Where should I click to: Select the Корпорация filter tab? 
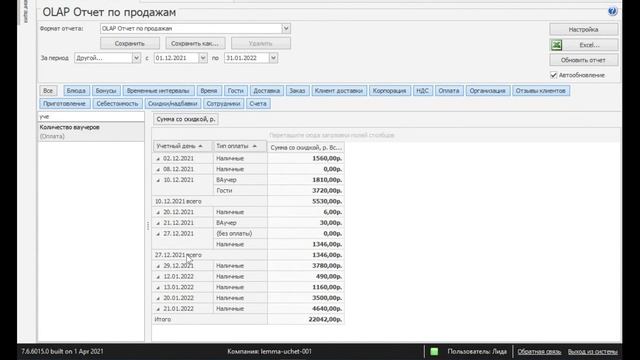[x=389, y=91]
